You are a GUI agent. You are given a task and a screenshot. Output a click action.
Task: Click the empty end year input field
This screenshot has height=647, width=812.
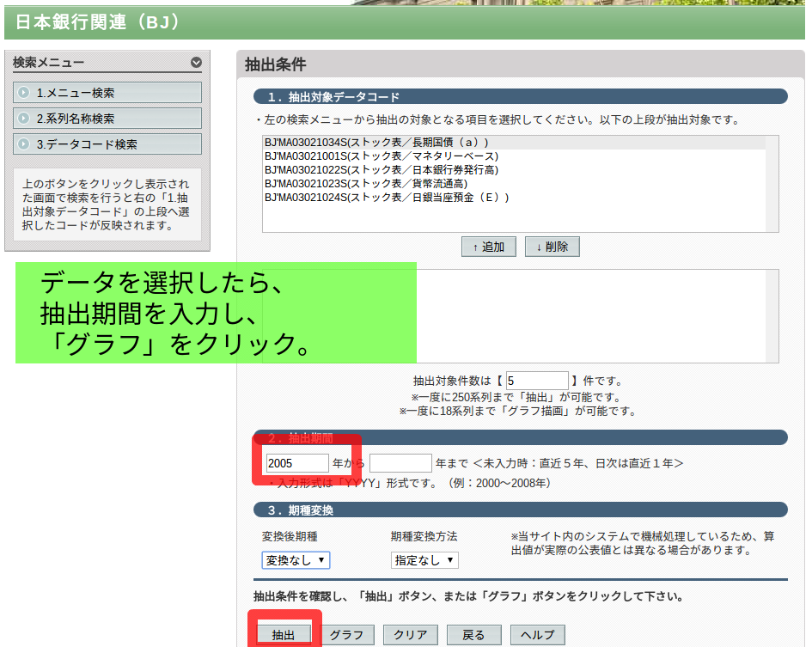(400, 463)
